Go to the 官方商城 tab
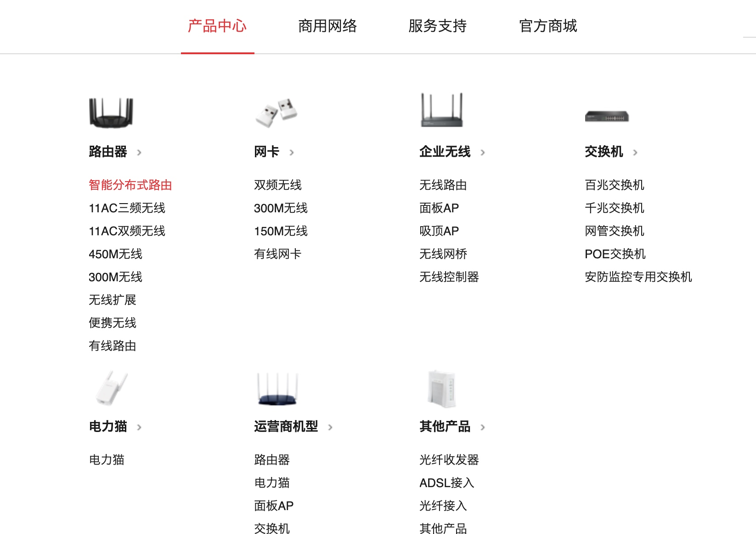 (x=548, y=26)
